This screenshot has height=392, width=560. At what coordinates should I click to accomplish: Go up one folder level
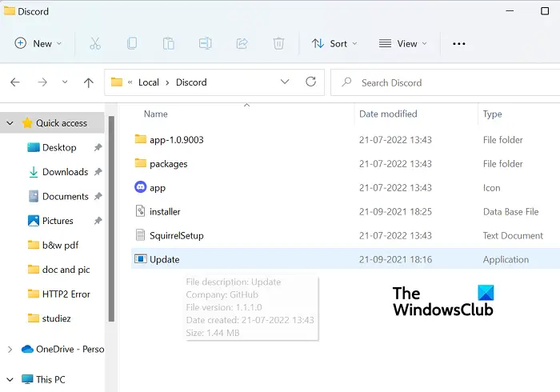point(89,82)
